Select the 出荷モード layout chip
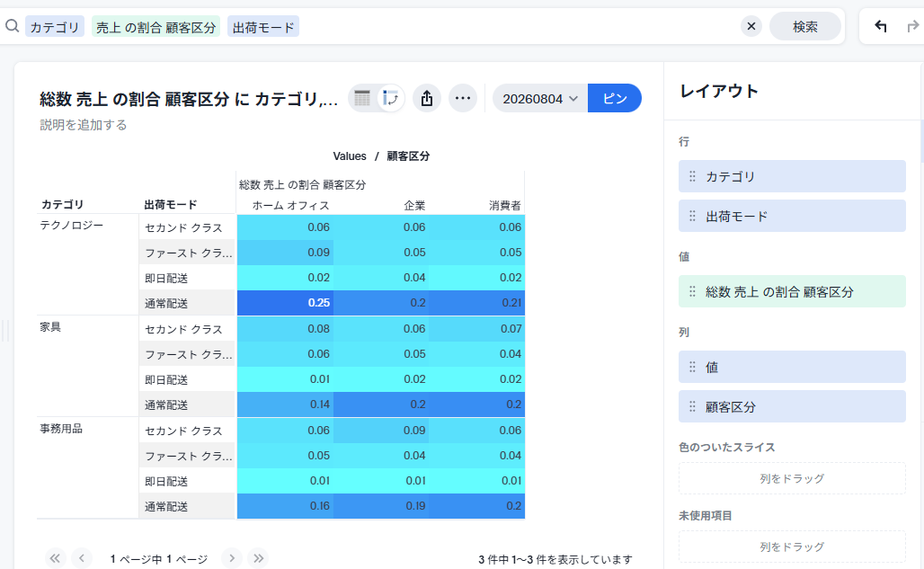 point(792,216)
